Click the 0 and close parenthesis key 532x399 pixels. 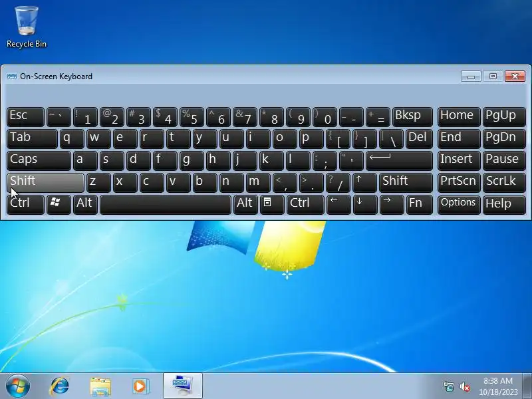pyautogui.click(x=325, y=117)
